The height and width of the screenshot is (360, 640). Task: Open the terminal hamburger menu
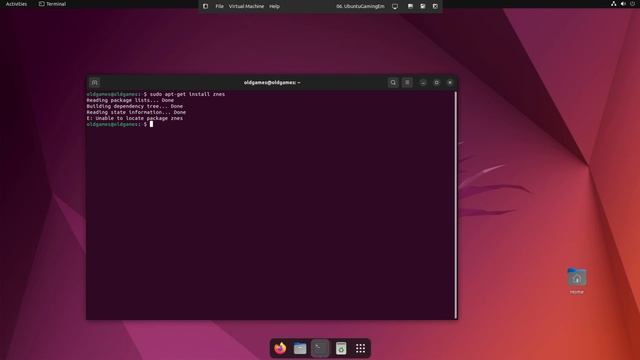coord(407,82)
